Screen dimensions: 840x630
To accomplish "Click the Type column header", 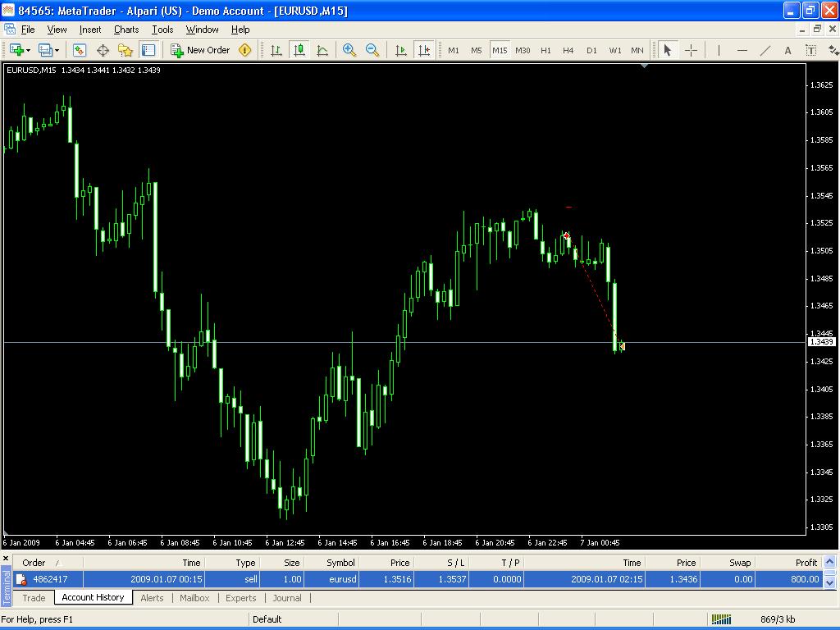I will point(232,563).
